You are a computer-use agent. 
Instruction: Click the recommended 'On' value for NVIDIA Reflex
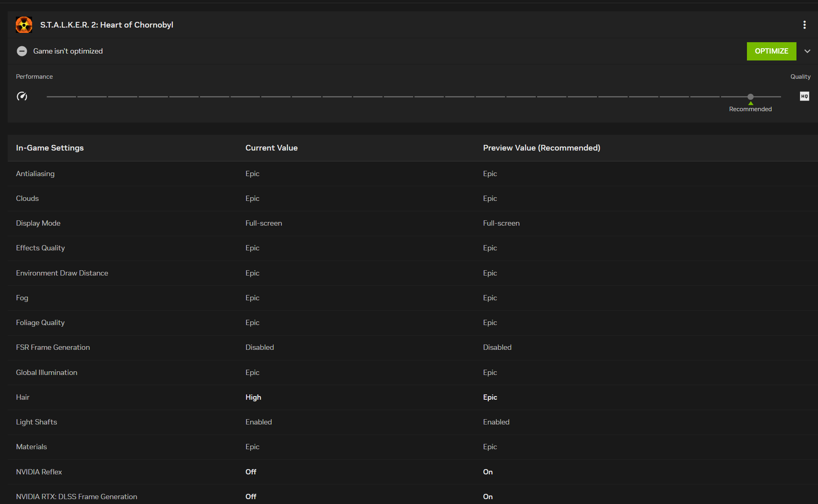click(x=488, y=472)
